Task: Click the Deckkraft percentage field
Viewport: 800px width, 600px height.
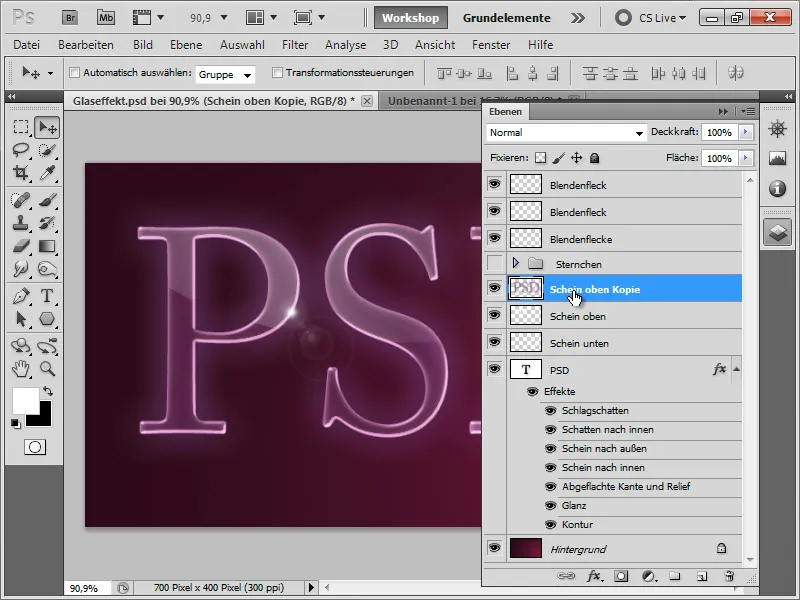Action: (x=720, y=133)
